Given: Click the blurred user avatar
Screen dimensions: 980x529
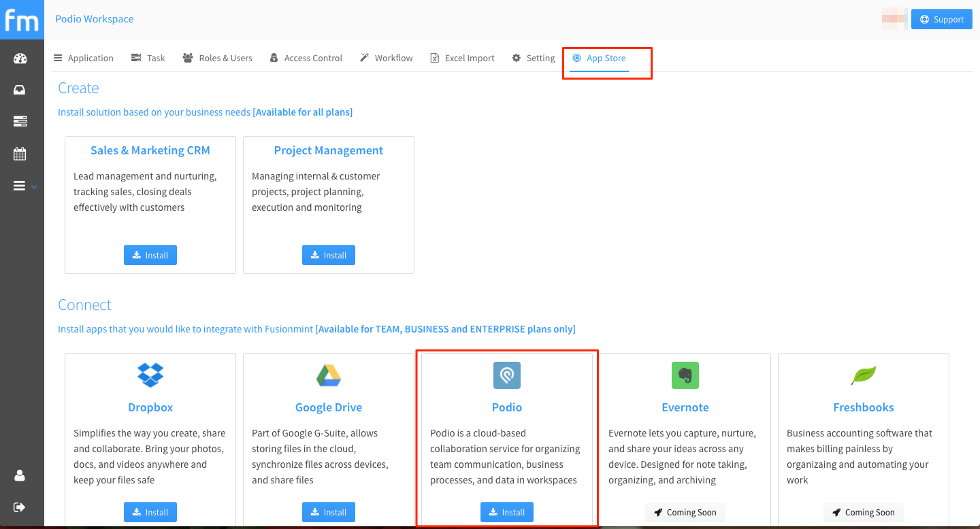Looking at the screenshot, I should coord(895,18).
